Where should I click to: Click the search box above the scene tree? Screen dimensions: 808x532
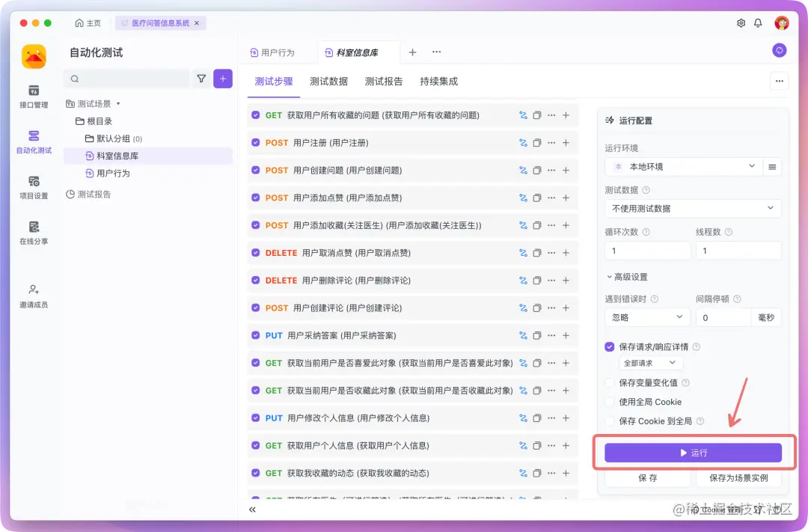[x=126, y=79]
